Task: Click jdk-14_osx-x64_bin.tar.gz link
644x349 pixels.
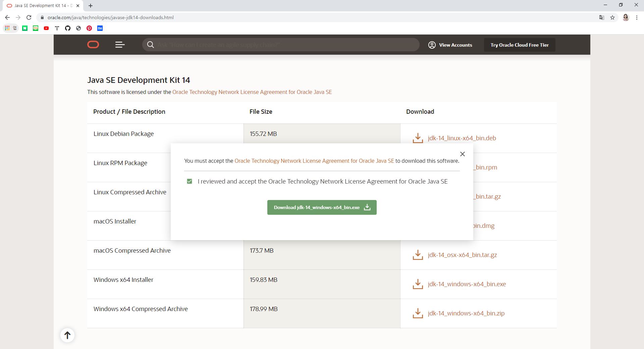Action: point(462,255)
